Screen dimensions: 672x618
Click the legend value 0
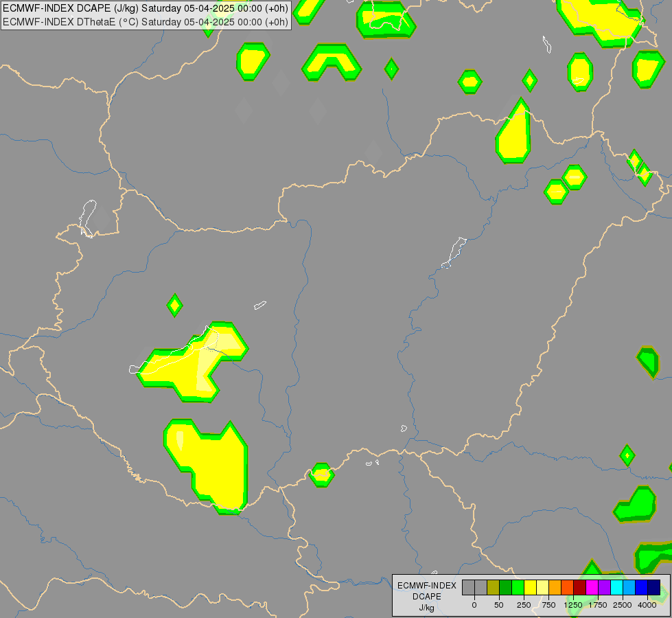(474, 605)
